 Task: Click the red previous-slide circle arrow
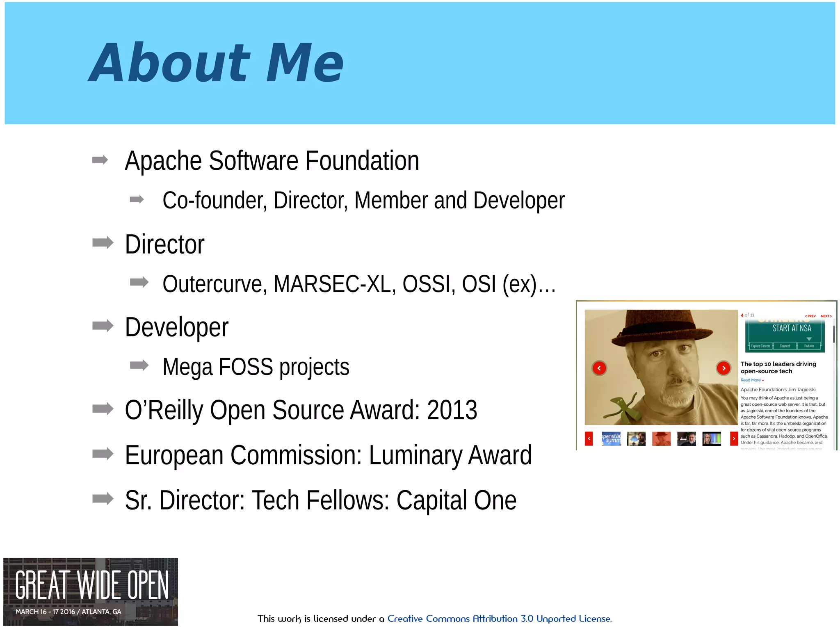click(599, 368)
